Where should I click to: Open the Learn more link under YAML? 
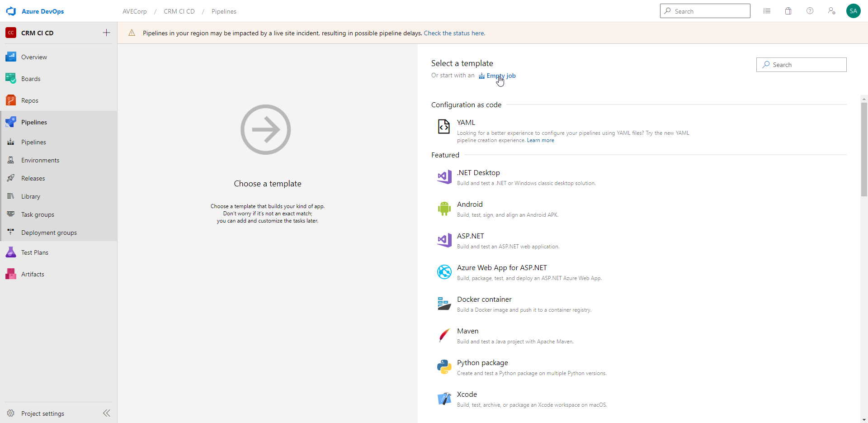[540, 140]
